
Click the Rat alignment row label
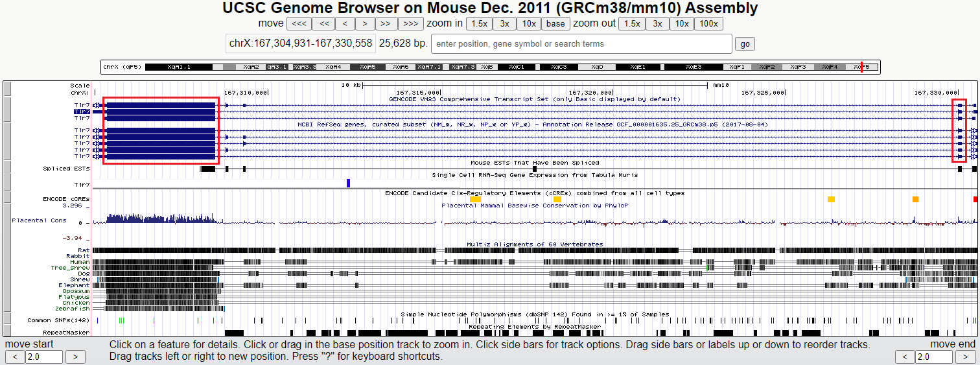click(84, 250)
